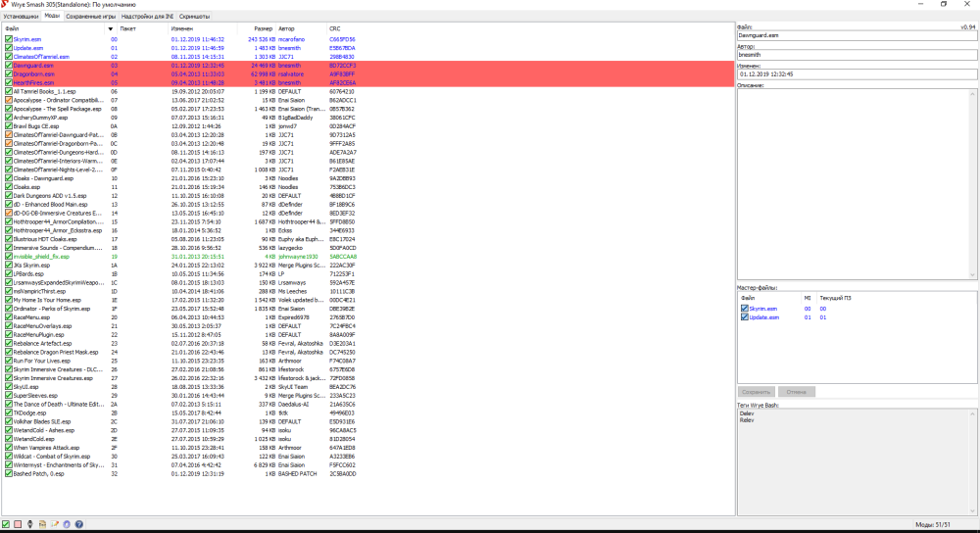980x533 pixels.
Task: Open the Надстройки для INI tab
Action: click(148, 17)
